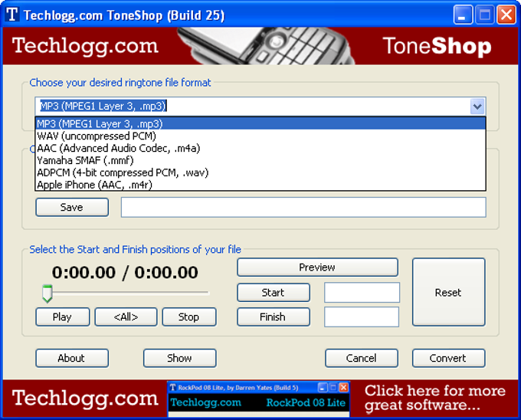Click the Cancel button
Image resolution: width=521 pixels, height=420 pixels.
pyautogui.click(x=362, y=358)
